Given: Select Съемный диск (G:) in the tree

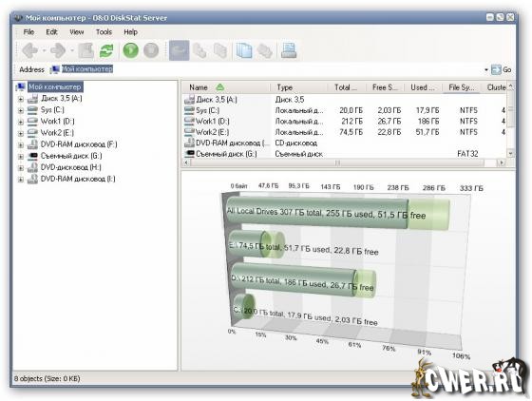Looking at the screenshot, I should pos(71,156).
